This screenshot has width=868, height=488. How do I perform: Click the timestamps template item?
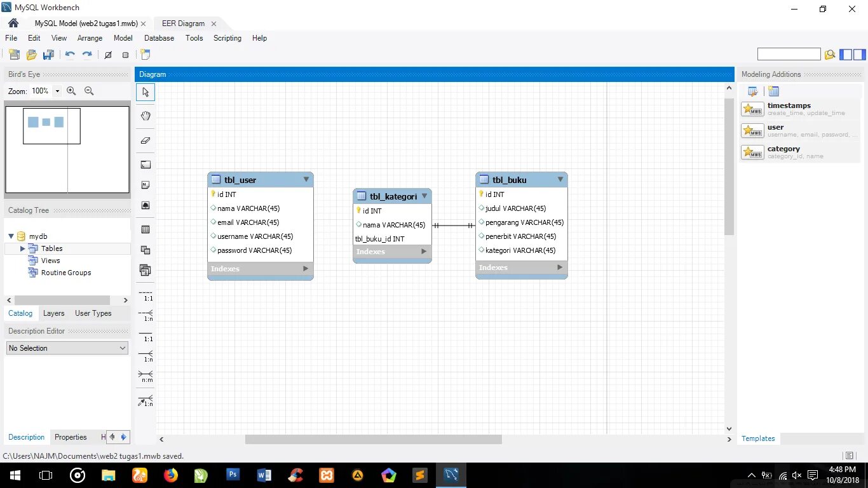[800, 109]
